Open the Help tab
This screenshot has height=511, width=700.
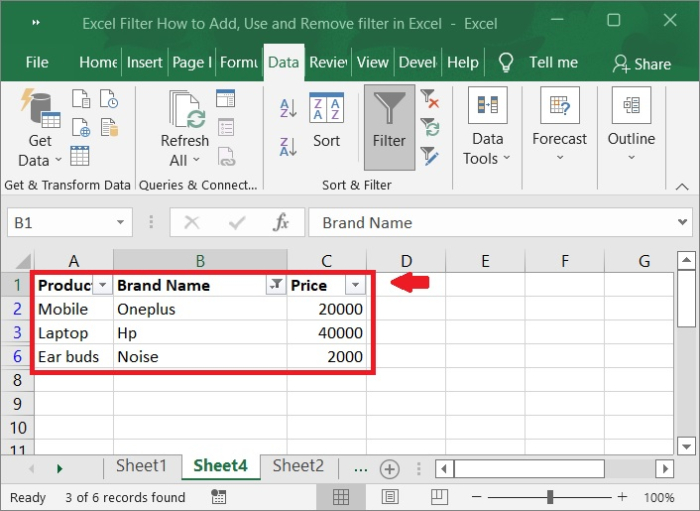pos(463,62)
